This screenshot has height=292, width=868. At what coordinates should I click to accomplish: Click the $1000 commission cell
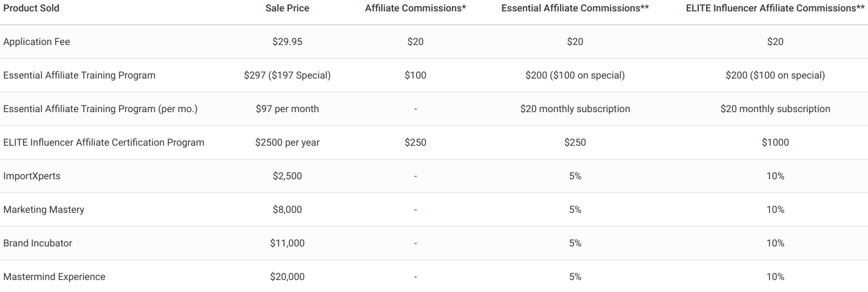(x=775, y=143)
